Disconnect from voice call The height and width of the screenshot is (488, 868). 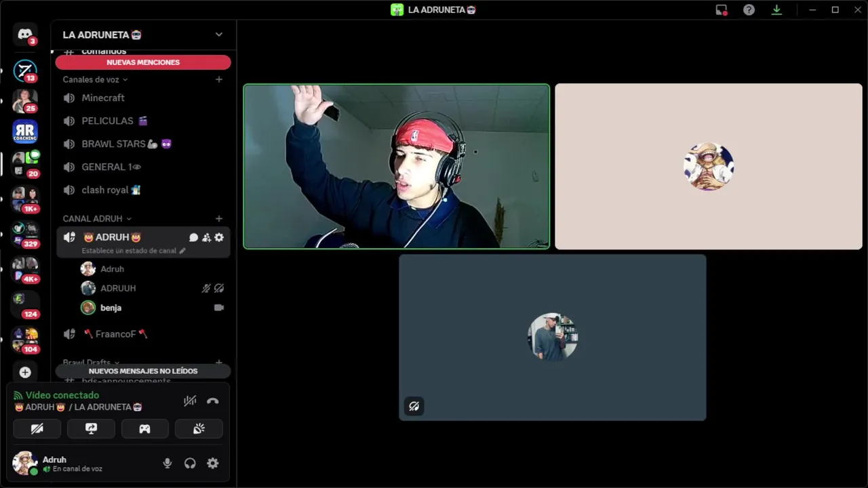(213, 401)
